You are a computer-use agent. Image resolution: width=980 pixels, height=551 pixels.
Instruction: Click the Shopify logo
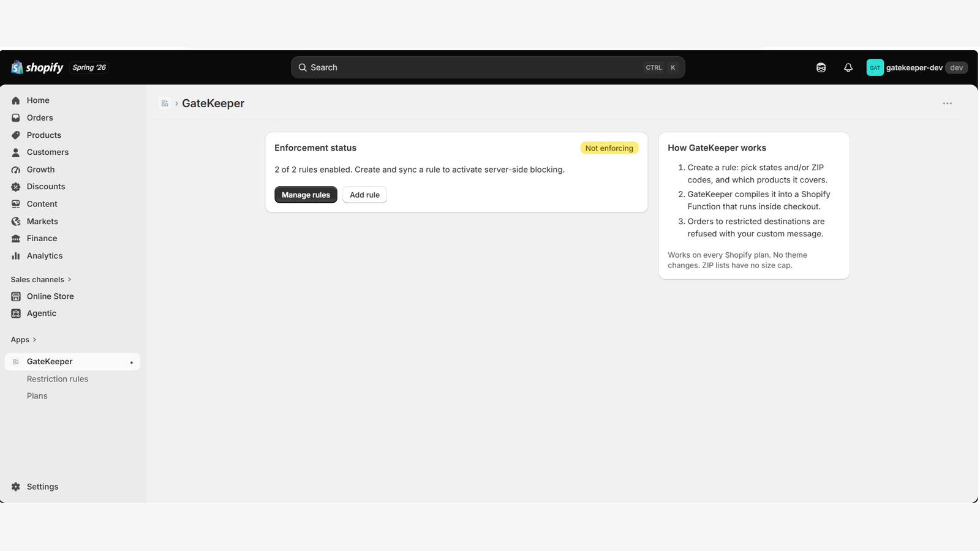37,67
